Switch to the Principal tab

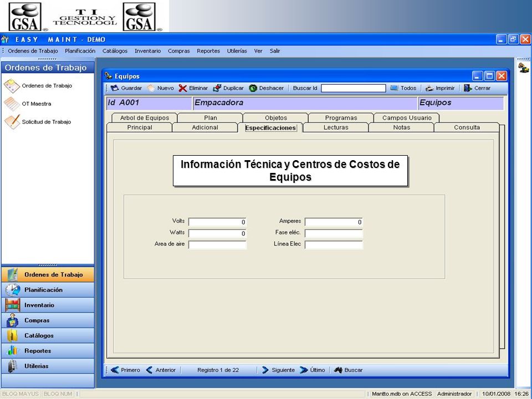(x=140, y=127)
